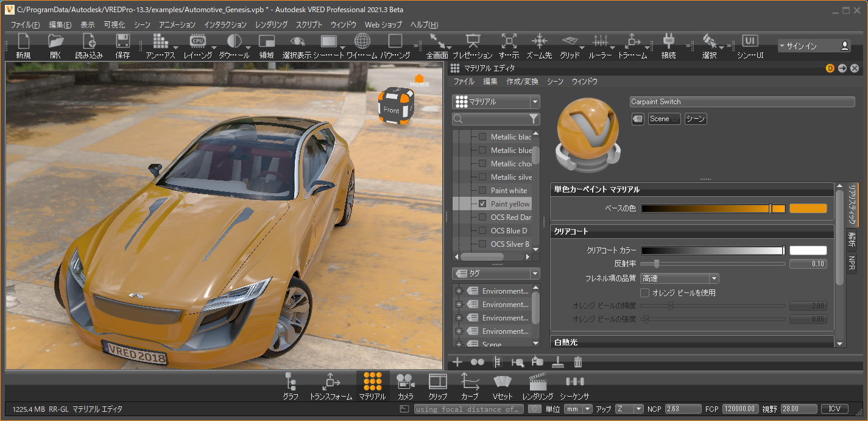Open the カメラ camera editor icon
Screen dimensions: 868x421
tap(405, 382)
